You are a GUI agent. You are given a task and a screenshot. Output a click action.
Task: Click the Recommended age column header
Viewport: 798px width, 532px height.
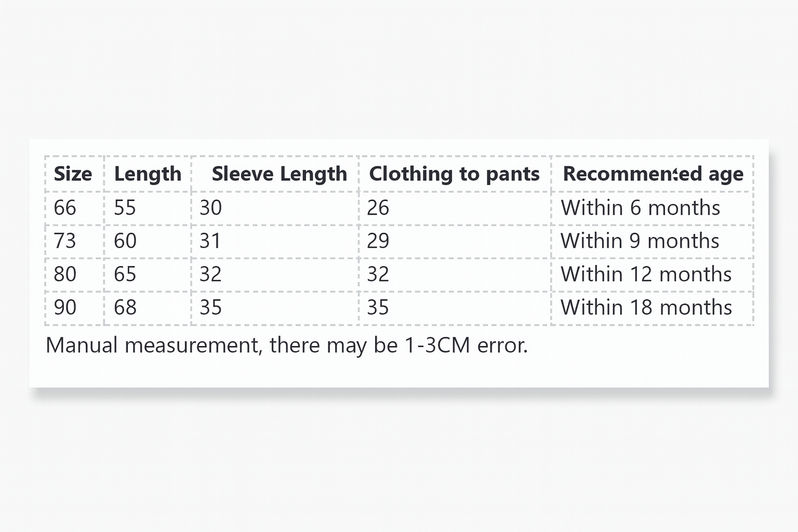click(653, 174)
